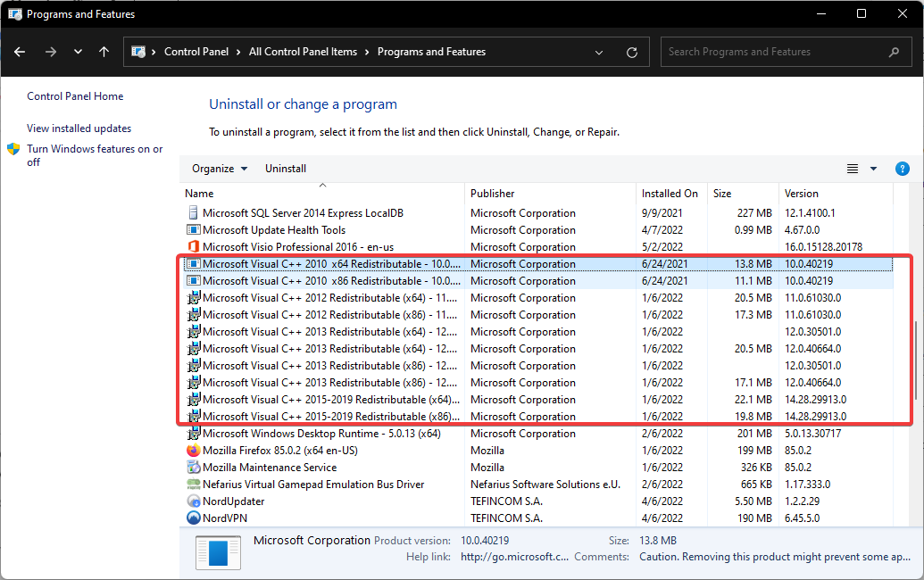The image size is (924, 580).
Task: Change view with the view icon
Action: pyautogui.click(x=852, y=169)
